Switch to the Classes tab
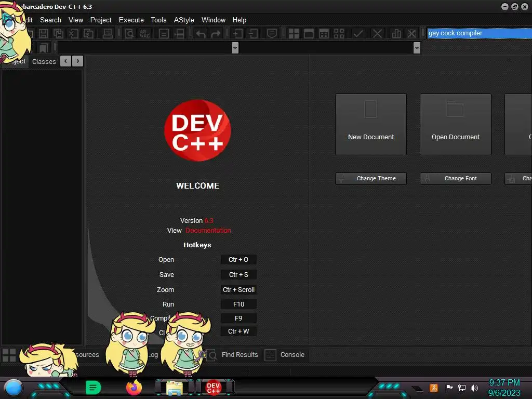The height and width of the screenshot is (399, 532). pyautogui.click(x=44, y=62)
